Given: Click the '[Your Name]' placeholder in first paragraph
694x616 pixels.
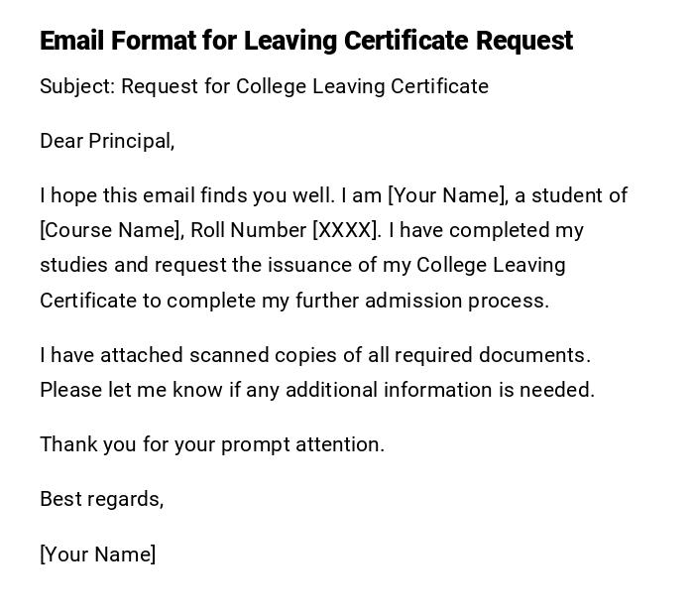Looking at the screenshot, I should click(x=447, y=195).
